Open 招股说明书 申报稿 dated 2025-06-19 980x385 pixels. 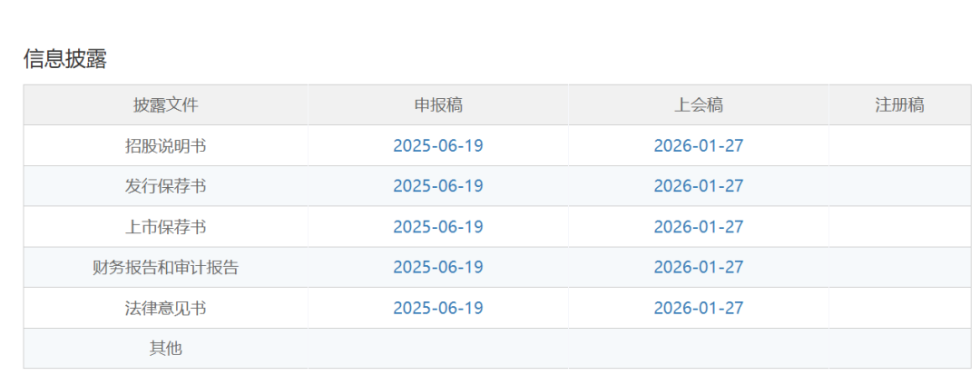pos(438,145)
